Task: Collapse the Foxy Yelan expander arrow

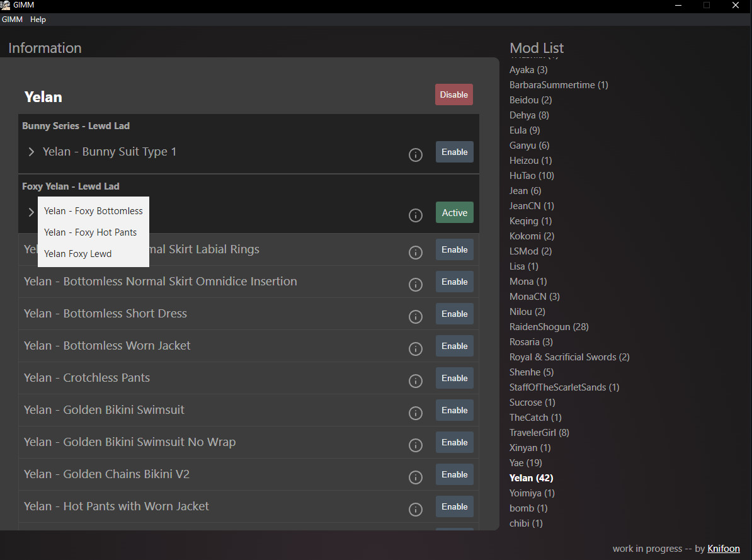Action: point(30,212)
